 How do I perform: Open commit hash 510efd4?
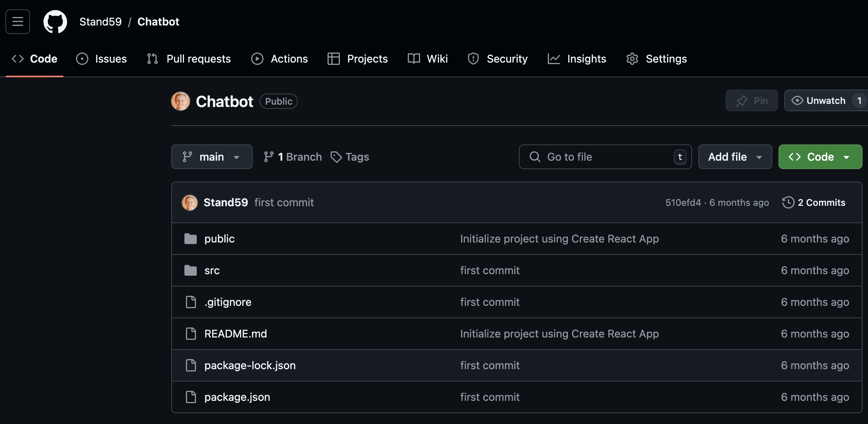point(683,202)
